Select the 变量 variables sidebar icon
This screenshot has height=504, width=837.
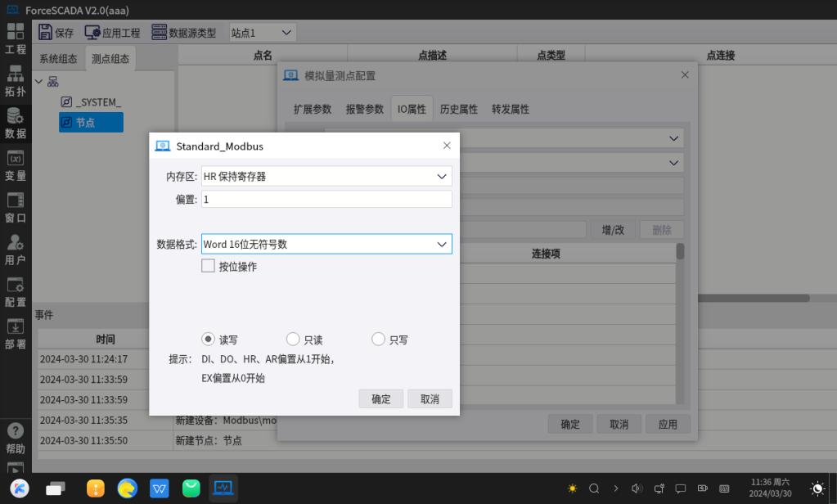pyautogui.click(x=16, y=165)
